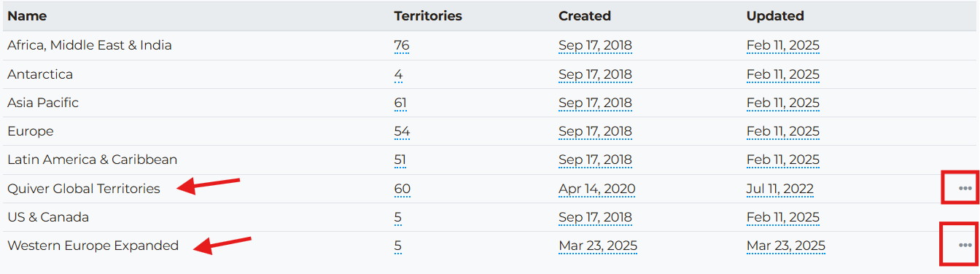Click the Created column header
The image size is (980, 274).
(x=585, y=16)
